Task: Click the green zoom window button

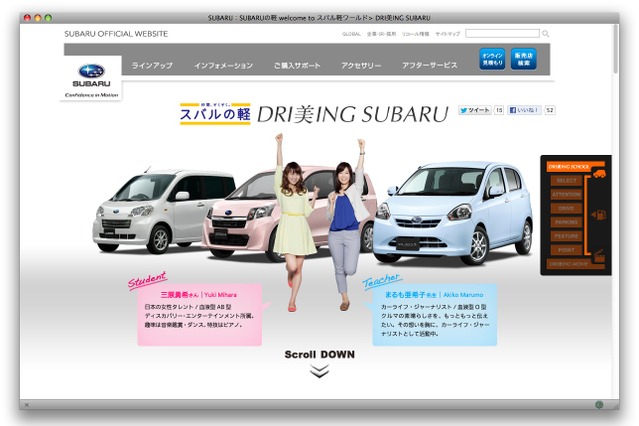Action: click(48, 18)
